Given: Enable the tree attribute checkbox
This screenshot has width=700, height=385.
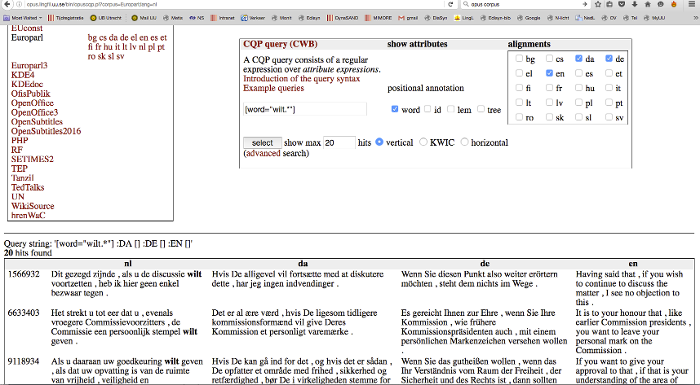Looking at the screenshot, I should (481, 109).
